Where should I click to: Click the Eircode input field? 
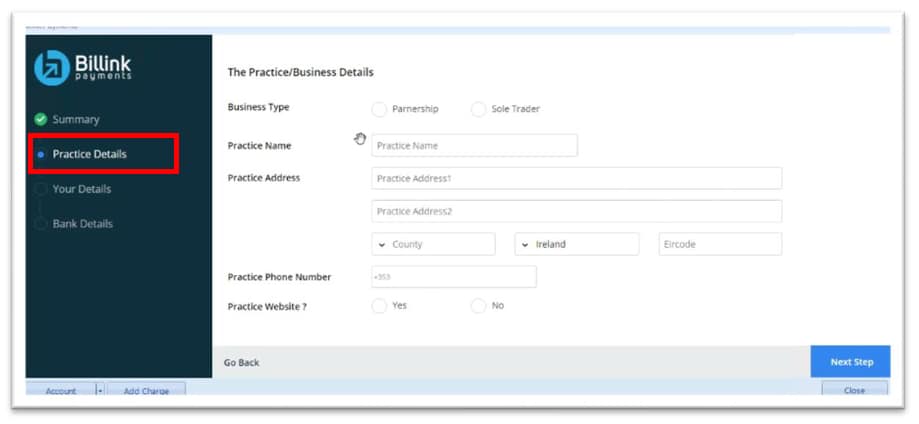(x=719, y=245)
